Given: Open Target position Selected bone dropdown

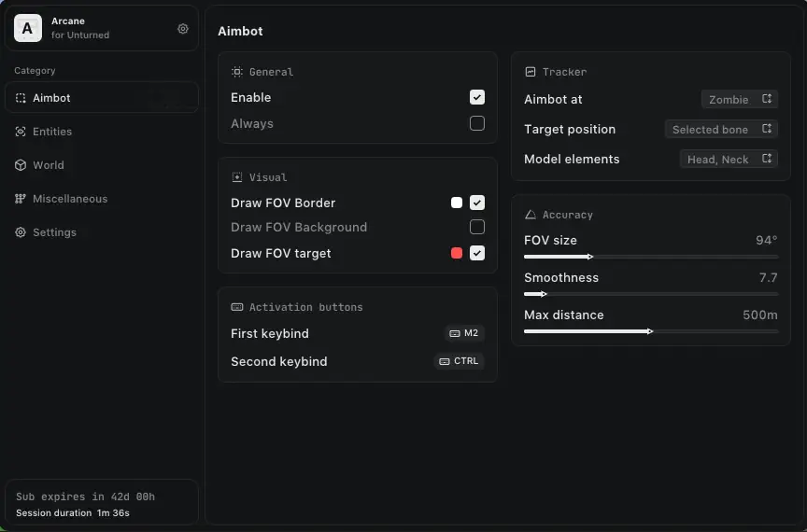Looking at the screenshot, I should click(x=721, y=129).
